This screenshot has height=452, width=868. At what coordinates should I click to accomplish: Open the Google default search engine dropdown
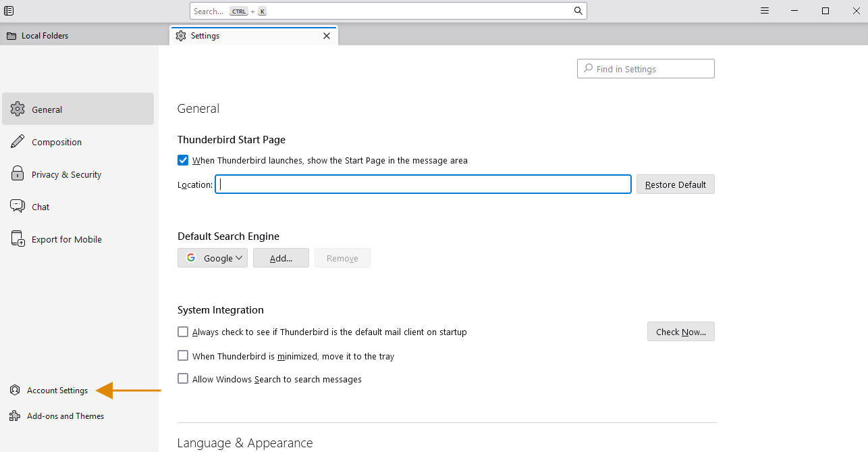[x=213, y=258]
